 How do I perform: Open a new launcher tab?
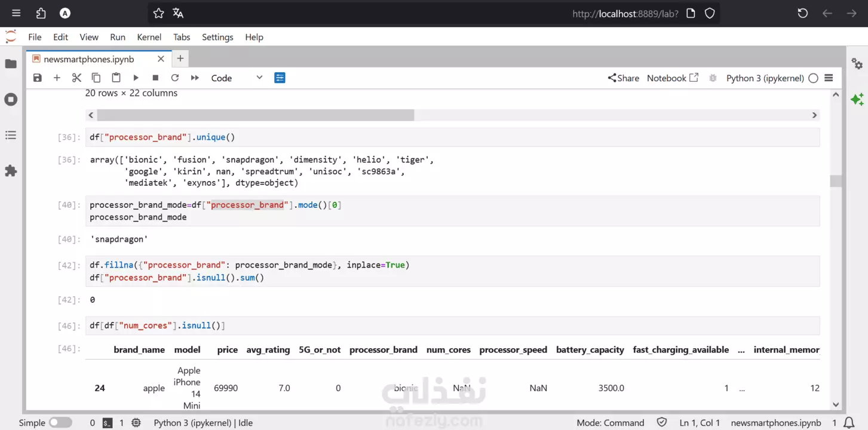(x=180, y=59)
